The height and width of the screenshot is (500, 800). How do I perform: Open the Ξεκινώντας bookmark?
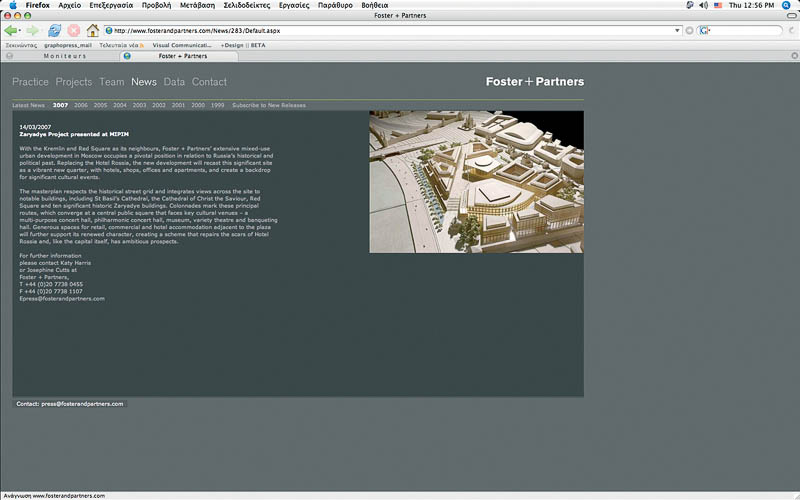pos(21,45)
